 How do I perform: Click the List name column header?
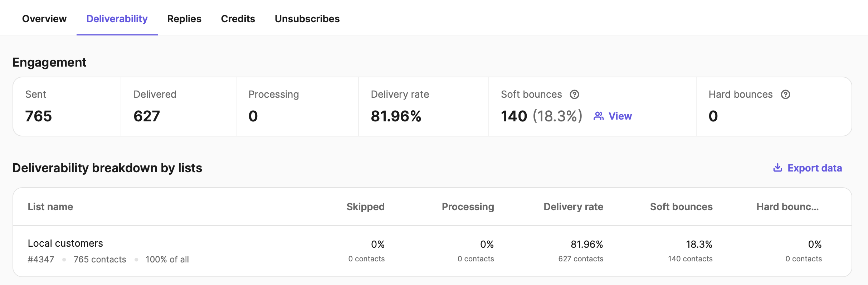(x=50, y=207)
